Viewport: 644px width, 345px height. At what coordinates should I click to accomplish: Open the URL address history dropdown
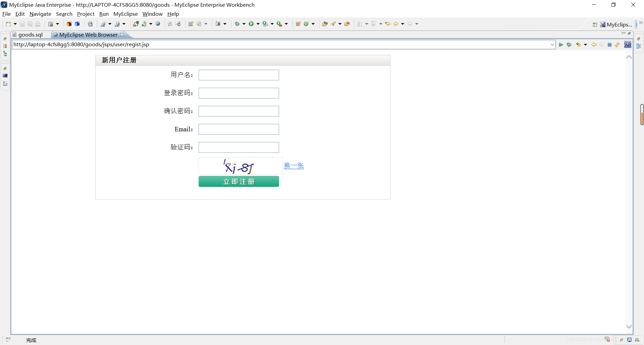(x=552, y=45)
